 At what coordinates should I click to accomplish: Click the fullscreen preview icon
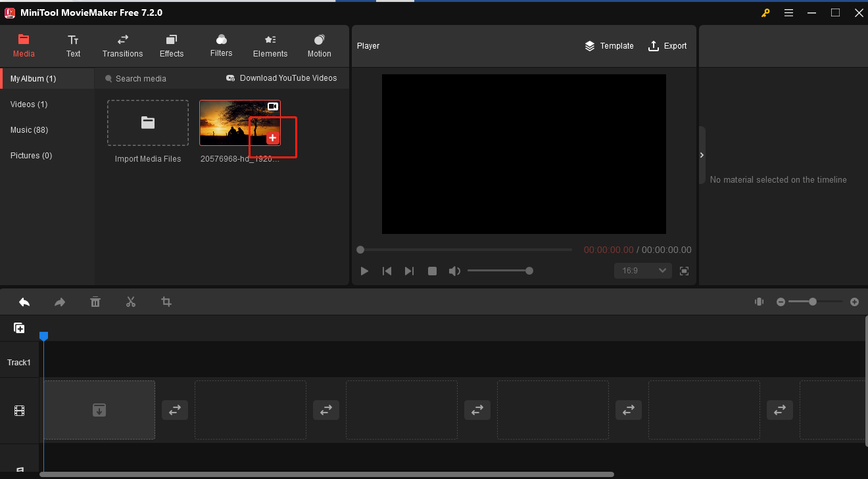(x=684, y=271)
